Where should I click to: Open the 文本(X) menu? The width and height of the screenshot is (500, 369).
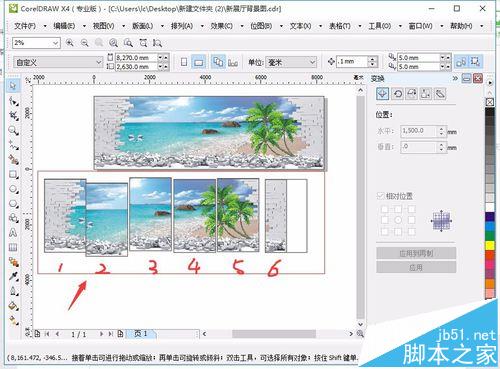pyautogui.click(x=300, y=26)
